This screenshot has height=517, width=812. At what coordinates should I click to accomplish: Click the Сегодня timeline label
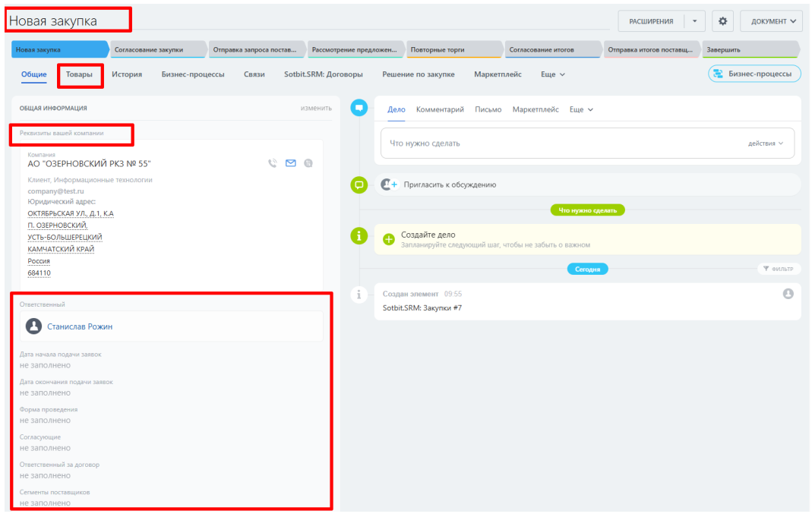[x=587, y=269]
